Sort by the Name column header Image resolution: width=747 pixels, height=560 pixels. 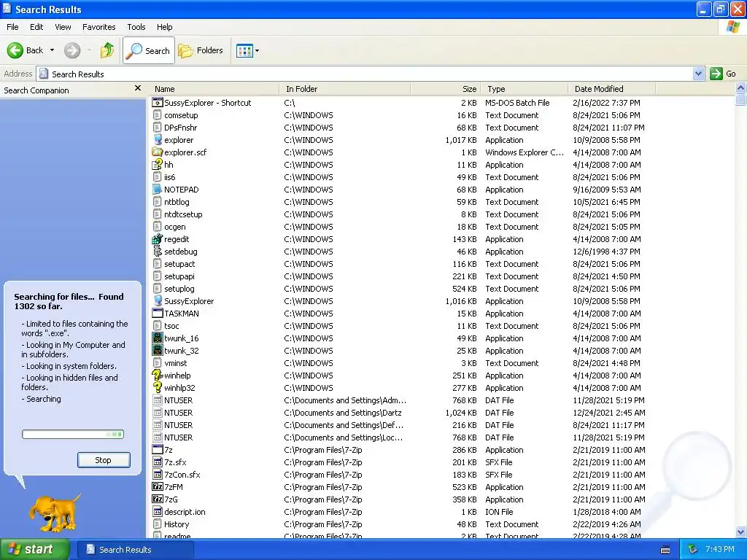tap(214, 89)
